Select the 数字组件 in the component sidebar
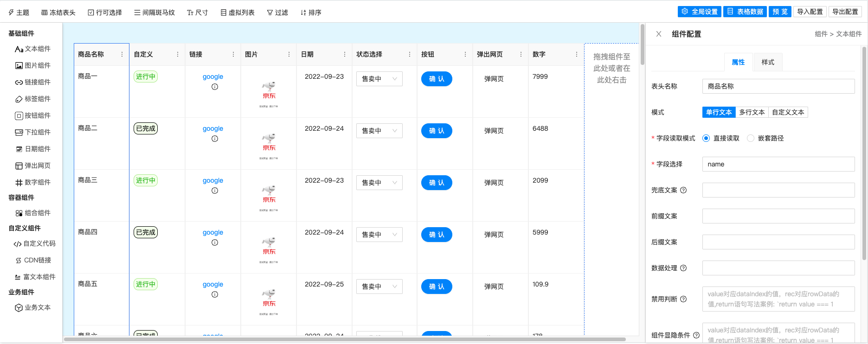 coord(32,182)
